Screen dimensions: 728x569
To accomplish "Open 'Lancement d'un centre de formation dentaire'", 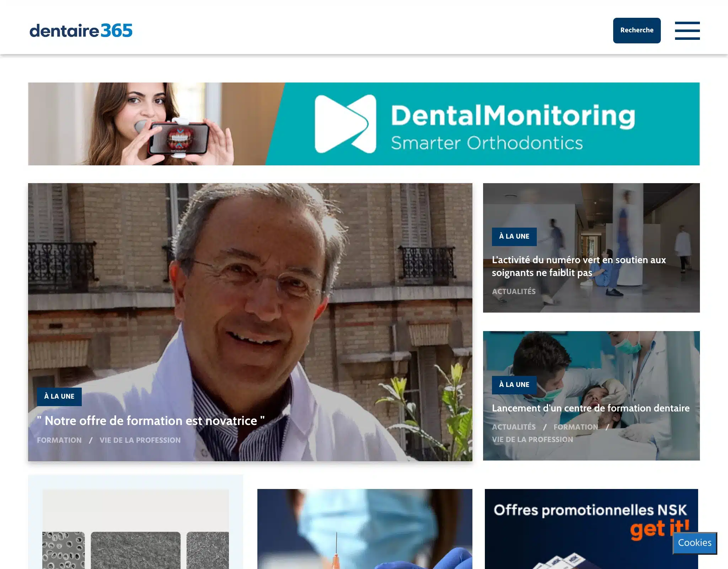I will tap(590, 408).
